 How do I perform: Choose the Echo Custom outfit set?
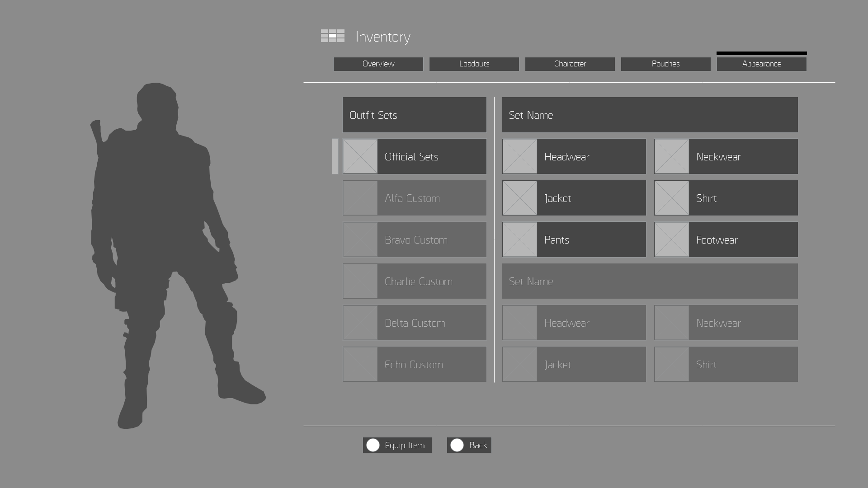415,364
